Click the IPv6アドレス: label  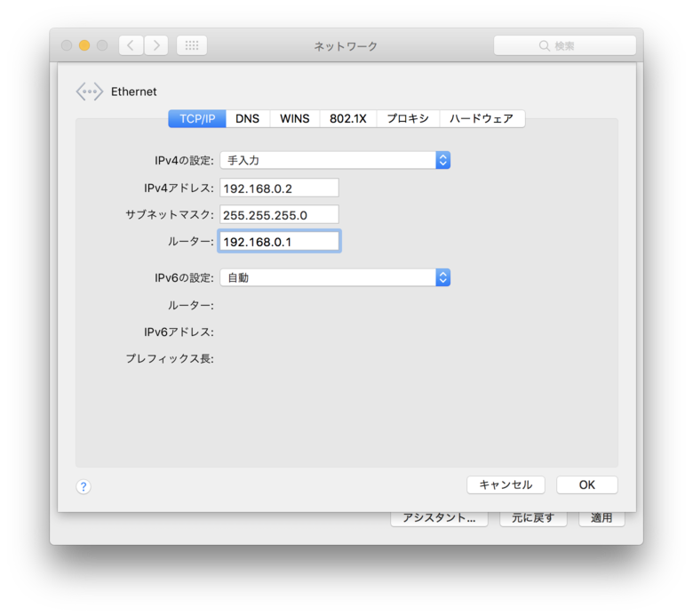(179, 332)
